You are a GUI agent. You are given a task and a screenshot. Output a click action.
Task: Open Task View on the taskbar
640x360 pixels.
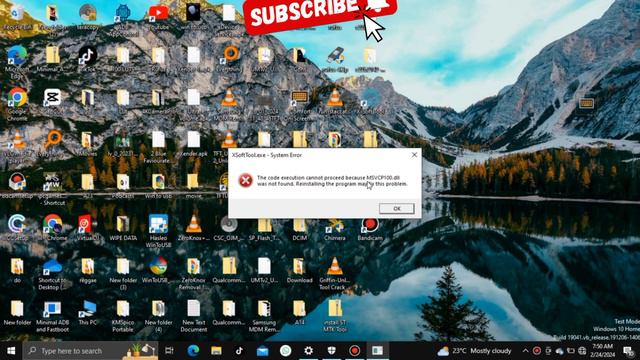point(169,351)
